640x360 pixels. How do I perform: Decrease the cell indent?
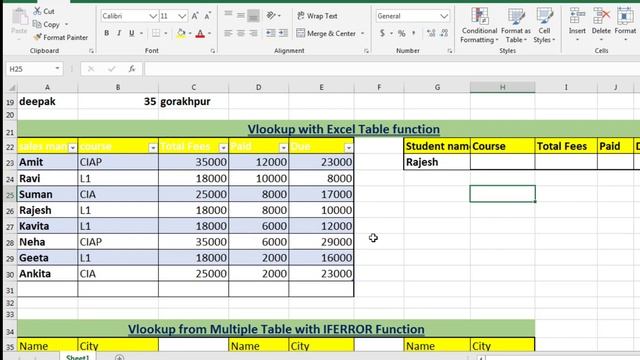coord(270,33)
